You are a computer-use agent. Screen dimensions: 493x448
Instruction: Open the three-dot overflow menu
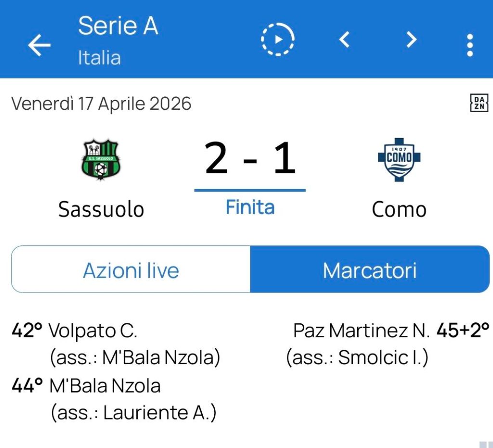click(470, 45)
